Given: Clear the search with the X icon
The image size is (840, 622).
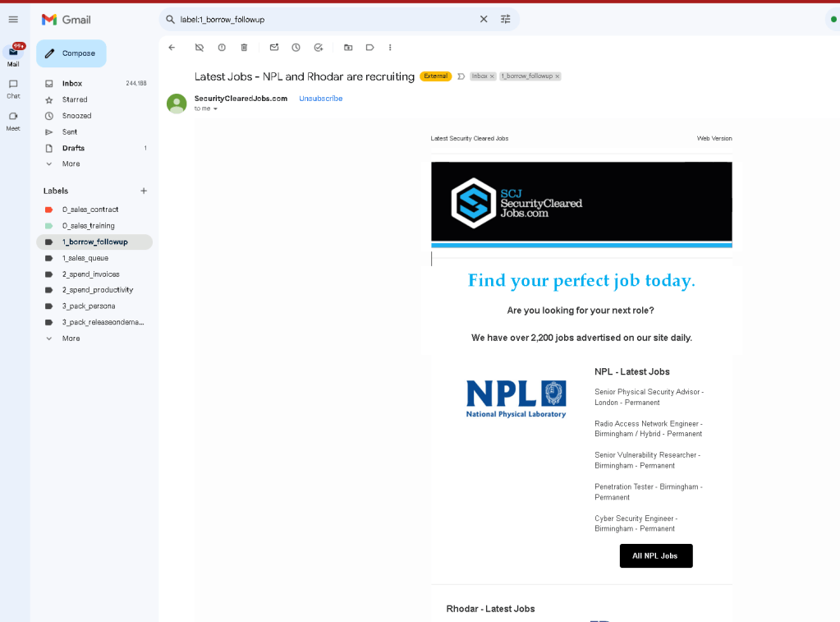Looking at the screenshot, I should pos(484,19).
